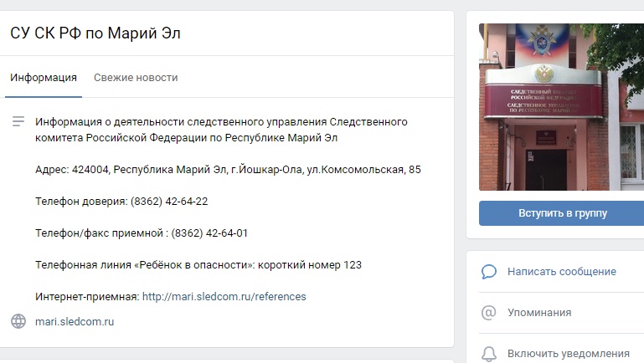The width and height of the screenshot is (644, 363).
Task: Click the speech bubble message icon
Action: (489, 272)
